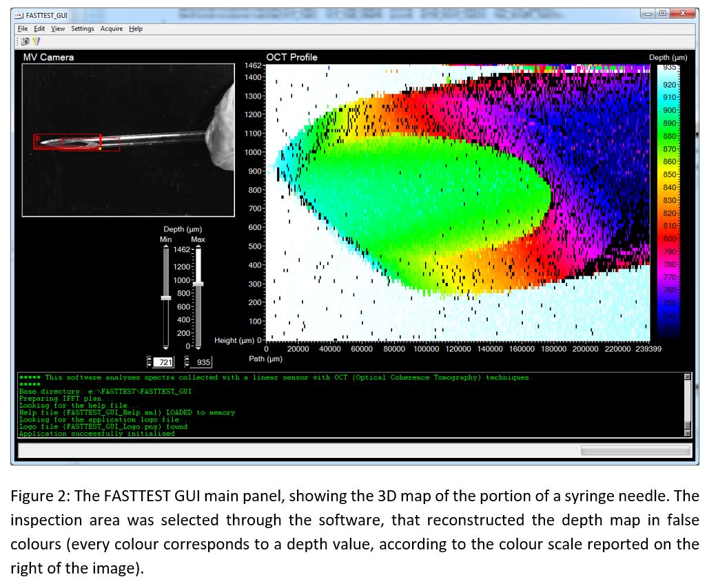
Task: Click the stepper arrows beside the 935 field
Action: coord(188,362)
